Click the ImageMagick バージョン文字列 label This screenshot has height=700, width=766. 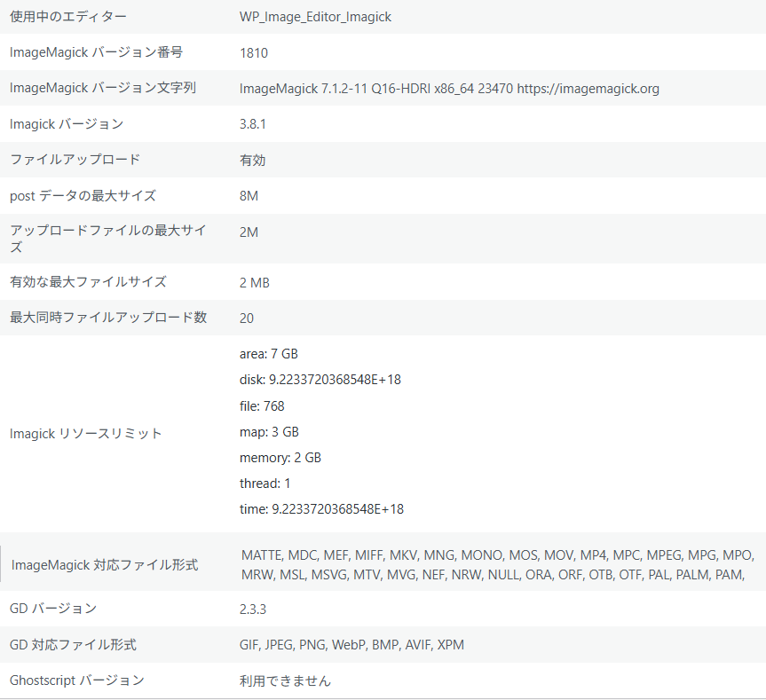point(103,89)
